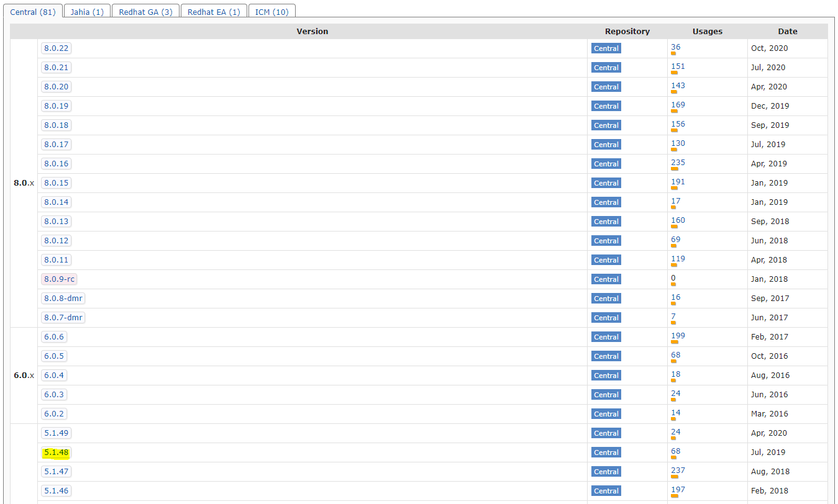Click the 6.0.x group label

24,376
